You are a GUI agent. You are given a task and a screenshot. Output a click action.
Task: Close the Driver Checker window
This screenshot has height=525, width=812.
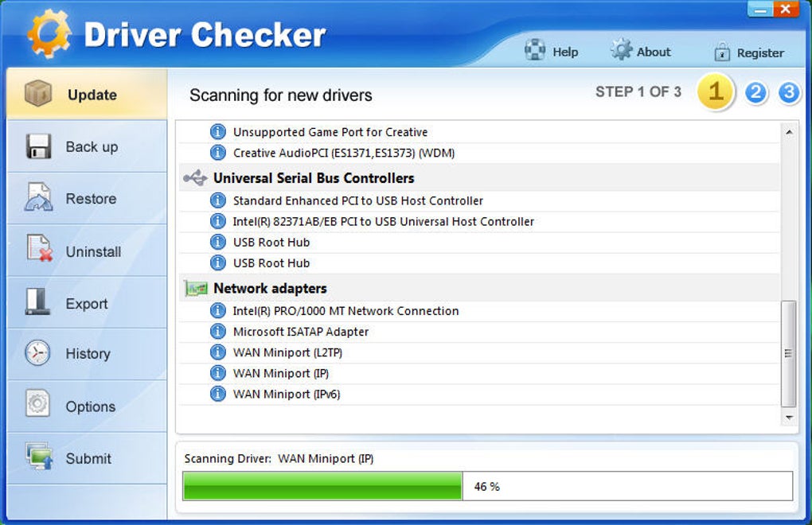786,9
